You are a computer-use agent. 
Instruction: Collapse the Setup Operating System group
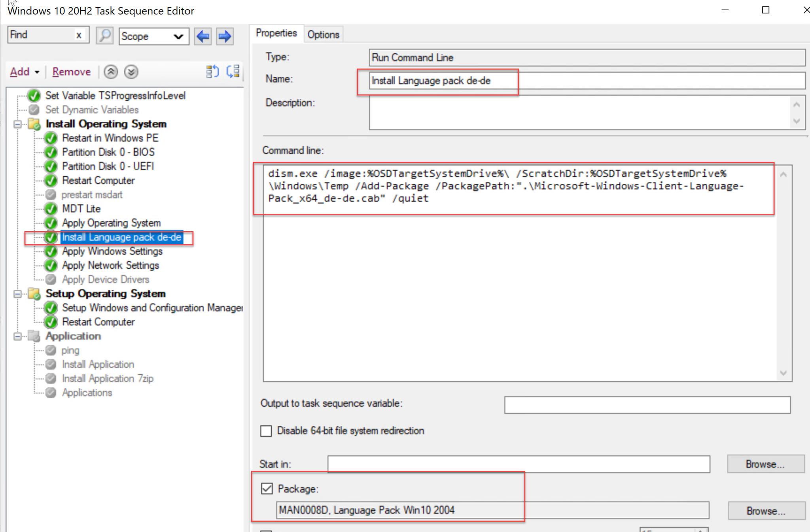18,294
